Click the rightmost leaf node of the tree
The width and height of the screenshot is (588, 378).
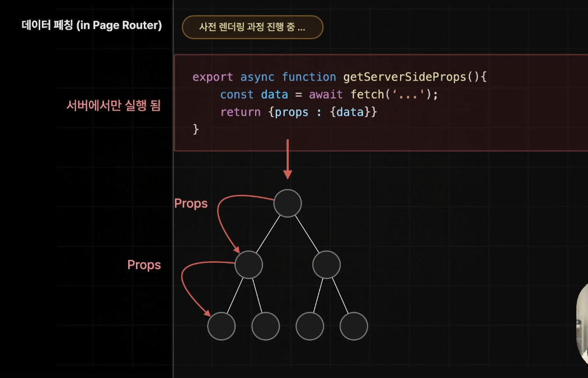click(x=354, y=327)
